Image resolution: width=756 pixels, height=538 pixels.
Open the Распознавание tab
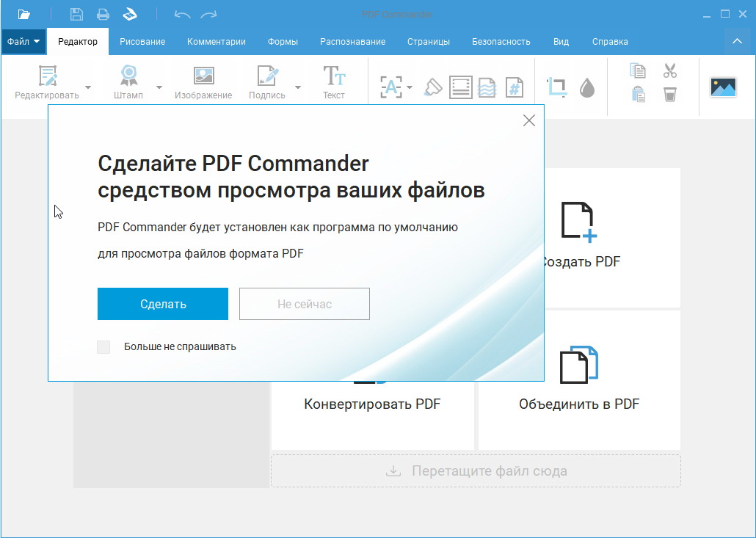(353, 41)
